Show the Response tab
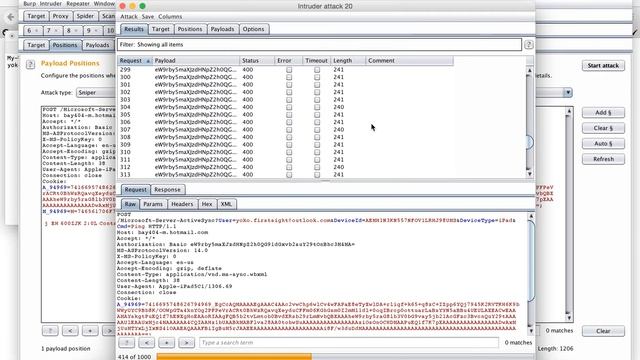Screen dimensions: 640x360 (167, 190)
